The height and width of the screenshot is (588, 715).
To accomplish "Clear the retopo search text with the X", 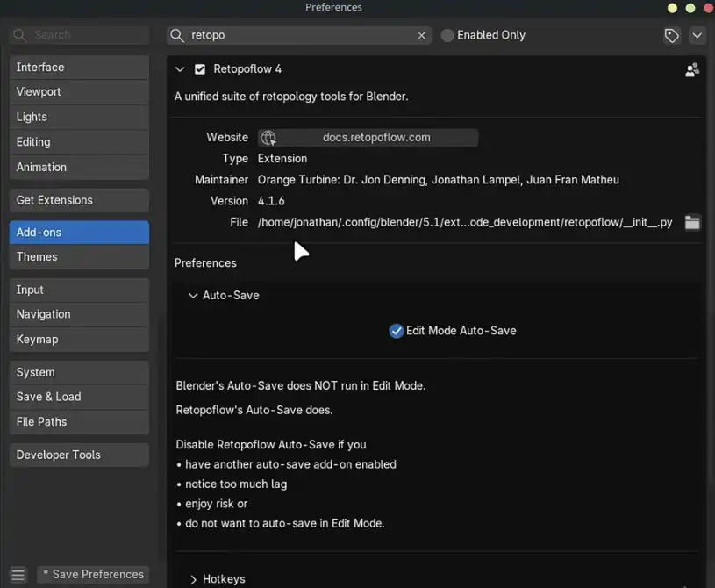I will coord(421,36).
